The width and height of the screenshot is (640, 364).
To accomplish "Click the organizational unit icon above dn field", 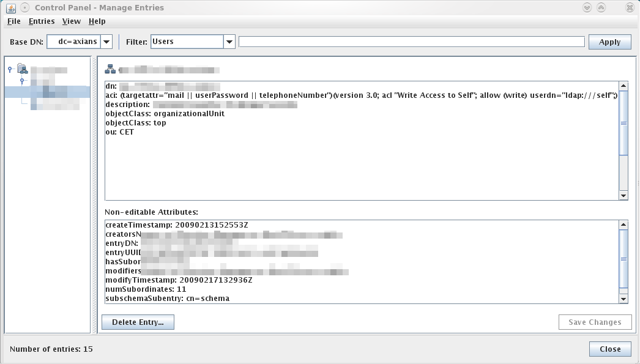I will (x=110, y=69).
